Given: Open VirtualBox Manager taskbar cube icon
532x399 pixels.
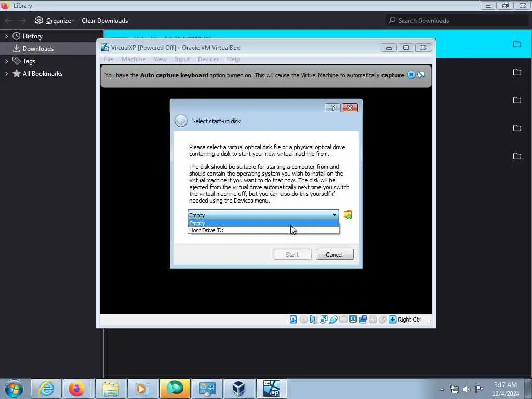Looking at the screenshot, I should point(239,389).
